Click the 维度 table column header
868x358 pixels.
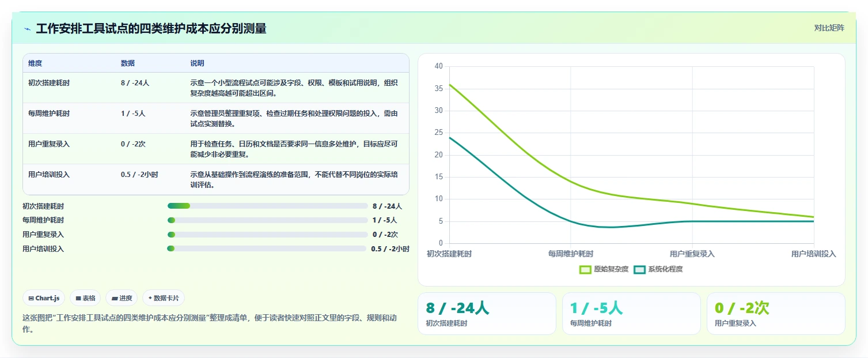35,63
